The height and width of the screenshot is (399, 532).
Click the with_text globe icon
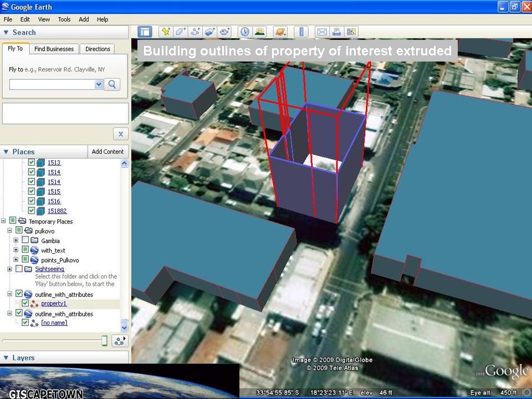(34, 250)
